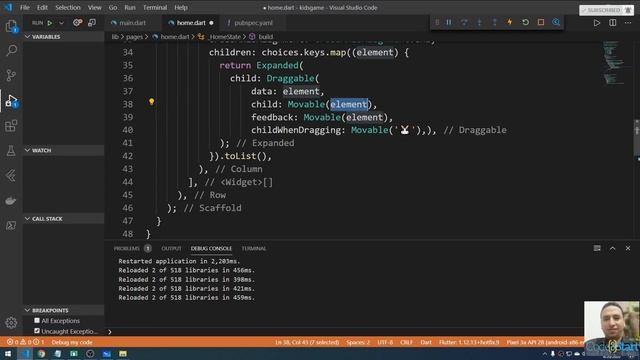This screenshot has height=360, width=640.
Task: Open the editor More Actions ellipsis
Action: 628,23
